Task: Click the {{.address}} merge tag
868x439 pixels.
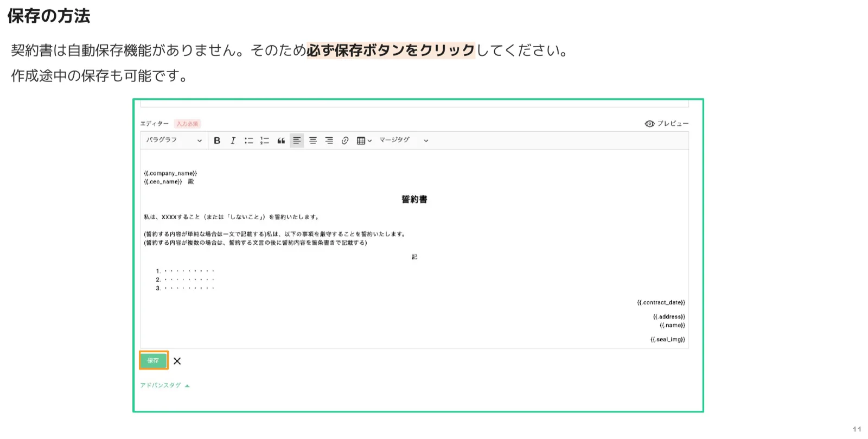Action: coord(669,316)
